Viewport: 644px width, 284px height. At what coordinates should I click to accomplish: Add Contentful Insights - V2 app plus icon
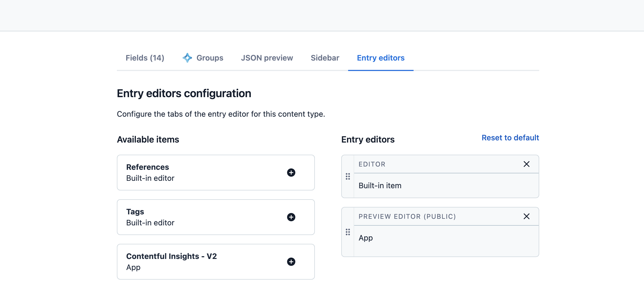click(291, 262)
